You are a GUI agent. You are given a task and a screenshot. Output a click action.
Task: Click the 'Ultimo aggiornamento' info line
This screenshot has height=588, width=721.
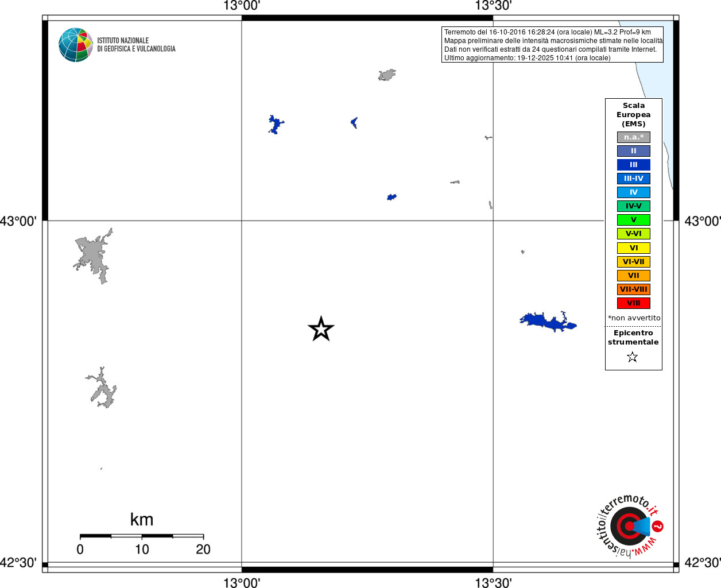pos(527,58)
